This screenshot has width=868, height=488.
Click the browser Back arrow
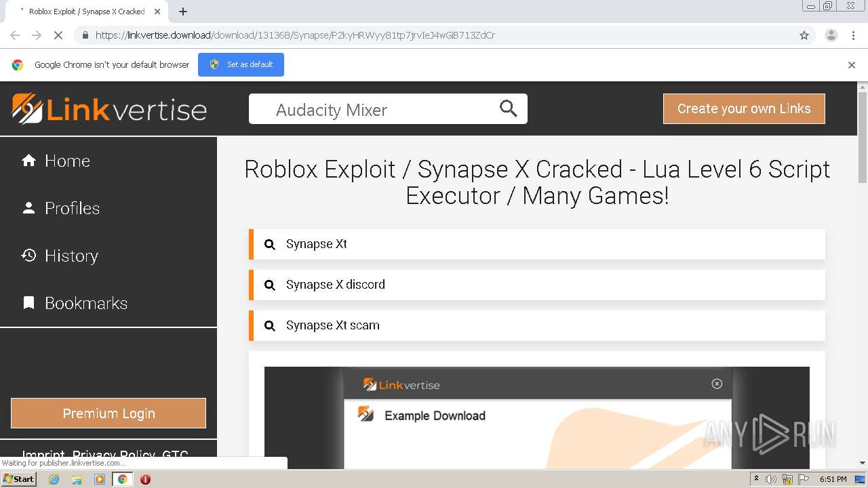coord(15,35)
